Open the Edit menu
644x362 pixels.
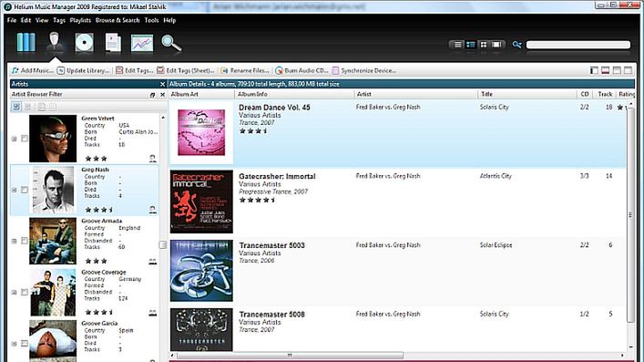pyautogui.click(x=26, y=20)
